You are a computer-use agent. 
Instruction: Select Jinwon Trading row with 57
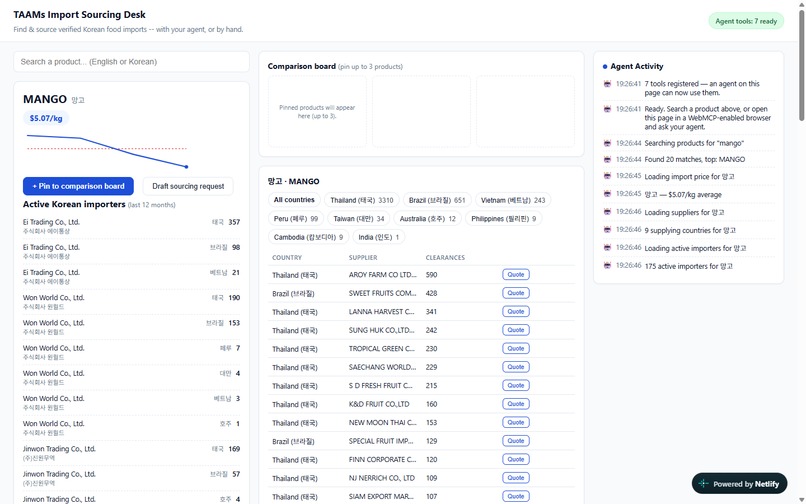131,478
